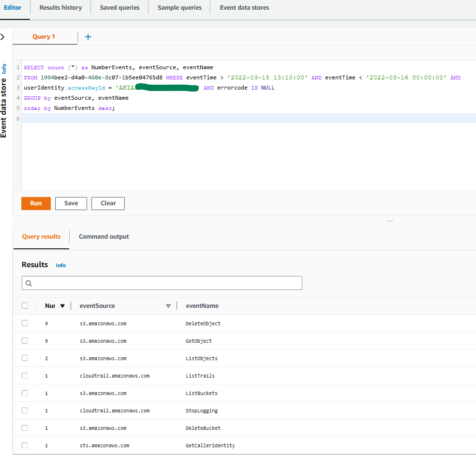Open the eventSource column filter arrow
476x456 pixels.
tap(168, 305)
